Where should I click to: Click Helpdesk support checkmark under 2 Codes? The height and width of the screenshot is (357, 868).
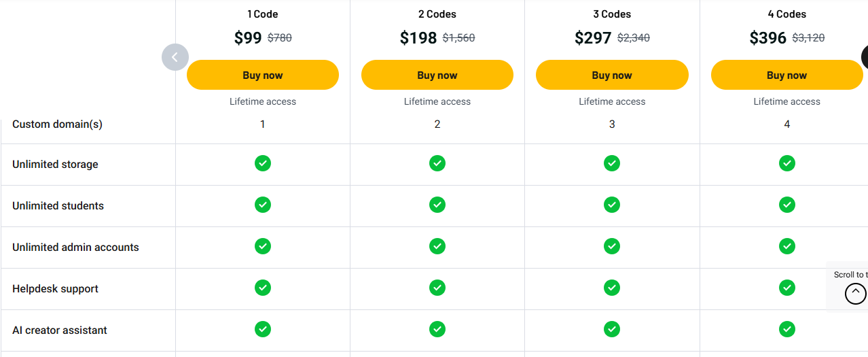click(x=437, y=288)
